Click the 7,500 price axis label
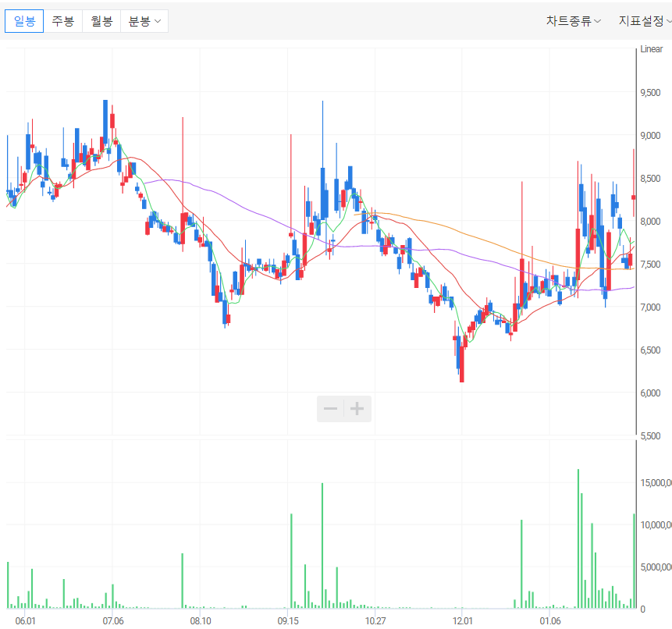Image resolution: width=672 pixels, height=629 pixels. point(650,264)
